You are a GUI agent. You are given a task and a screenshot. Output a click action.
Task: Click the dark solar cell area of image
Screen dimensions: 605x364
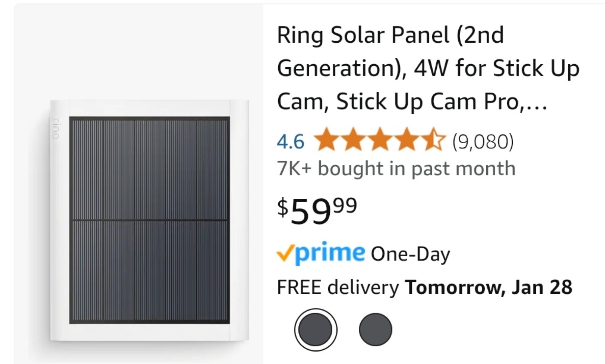[149, 220]
